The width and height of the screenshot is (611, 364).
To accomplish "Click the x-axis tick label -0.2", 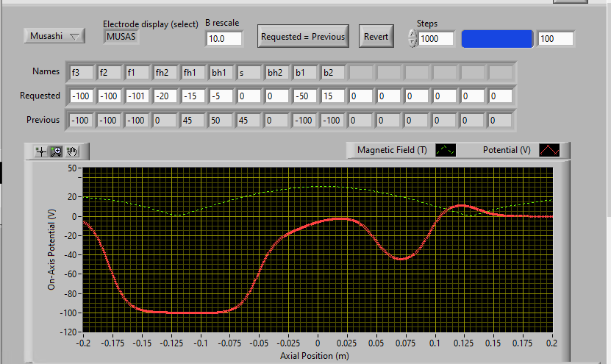I will [83, 343].
